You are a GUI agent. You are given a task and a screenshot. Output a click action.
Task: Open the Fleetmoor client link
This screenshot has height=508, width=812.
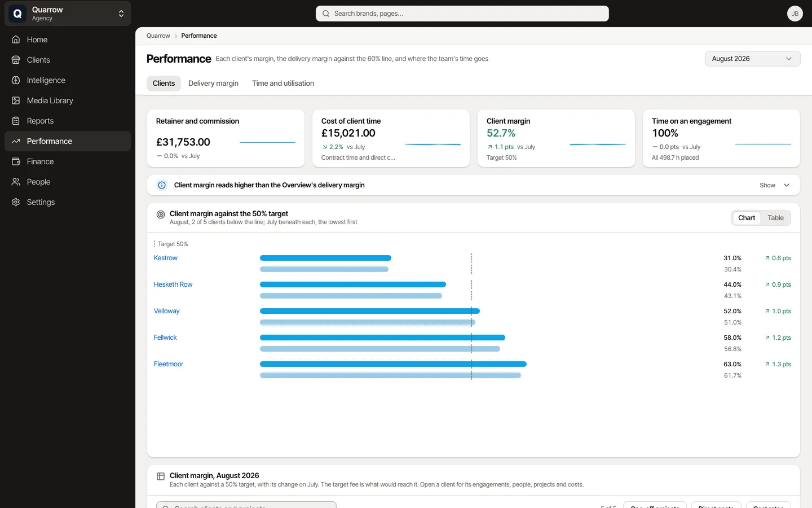pos(169,364)
